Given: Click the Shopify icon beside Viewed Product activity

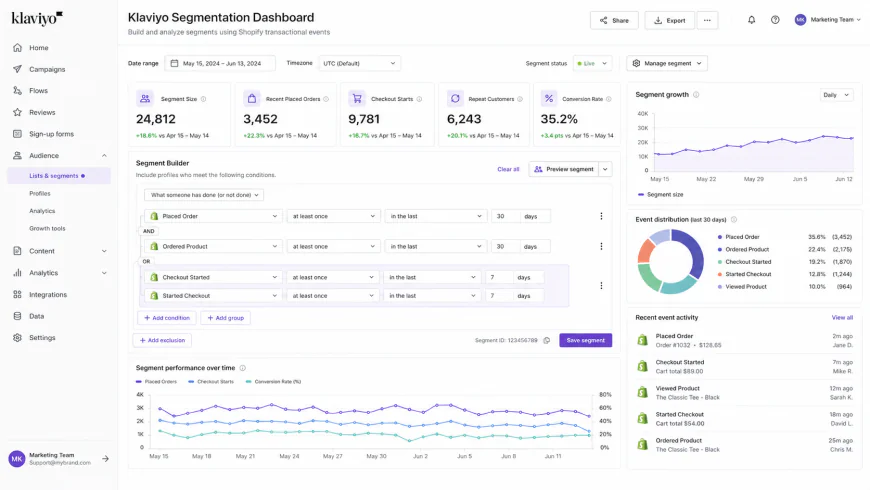Looking at the screenshot, I should pos(643,392).
